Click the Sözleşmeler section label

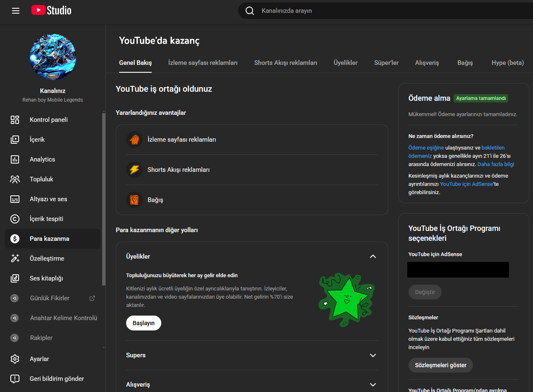(423, 318)
